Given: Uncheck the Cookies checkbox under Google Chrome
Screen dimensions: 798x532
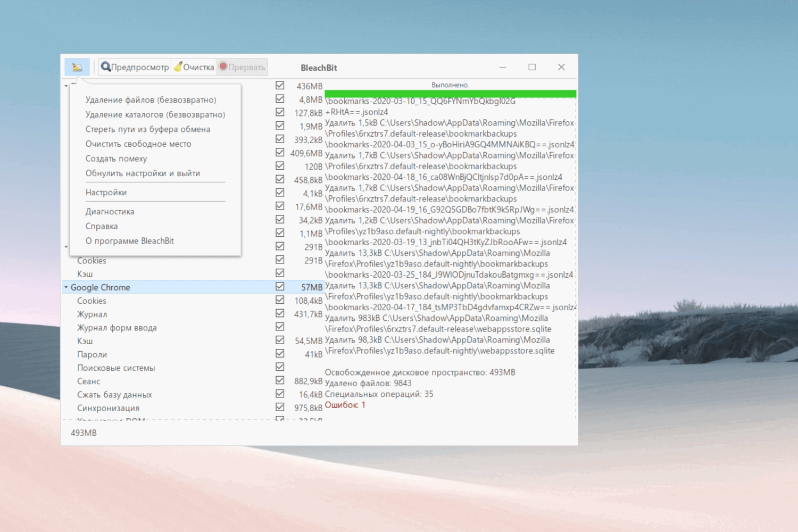Looking at the screenshot, I should click(x=280, y=300).
